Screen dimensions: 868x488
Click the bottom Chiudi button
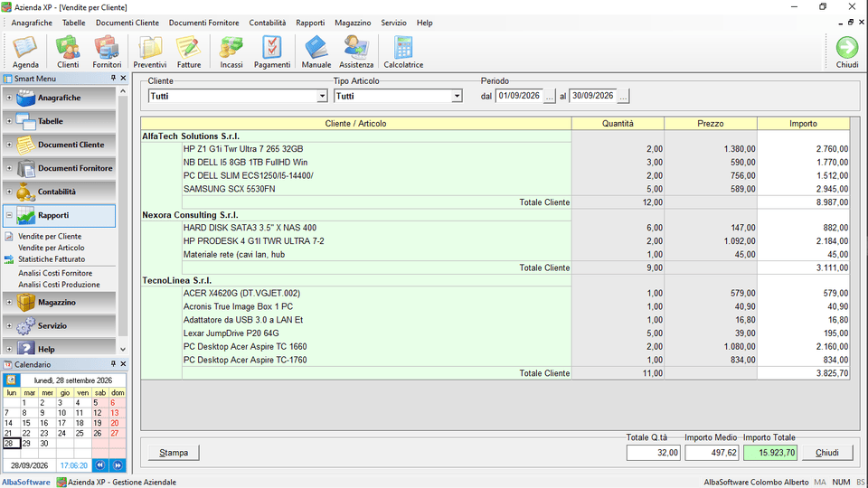pos(827,453)
